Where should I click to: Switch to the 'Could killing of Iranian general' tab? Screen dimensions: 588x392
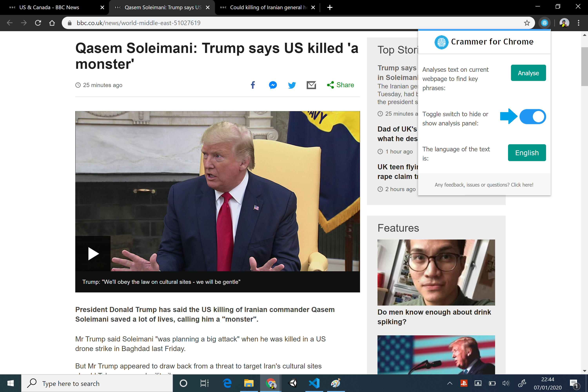coord(266,7)
